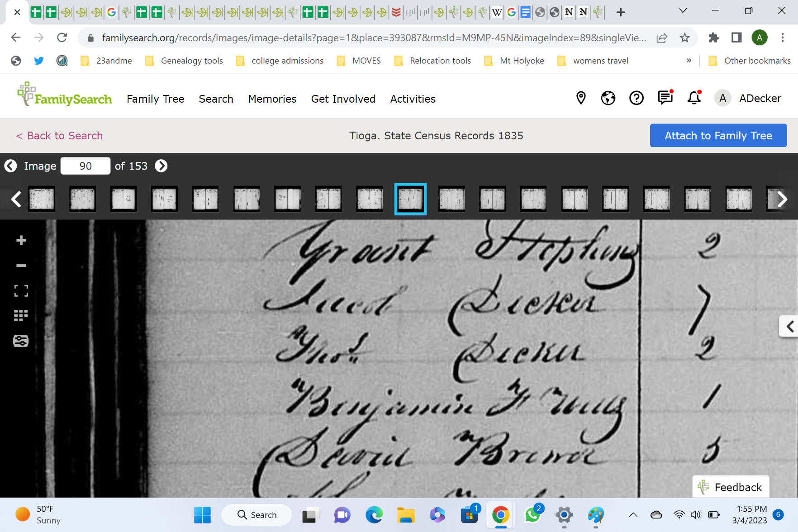Open the Feedback button
Viewport: 798px width, 532px height.
[731, 487]
